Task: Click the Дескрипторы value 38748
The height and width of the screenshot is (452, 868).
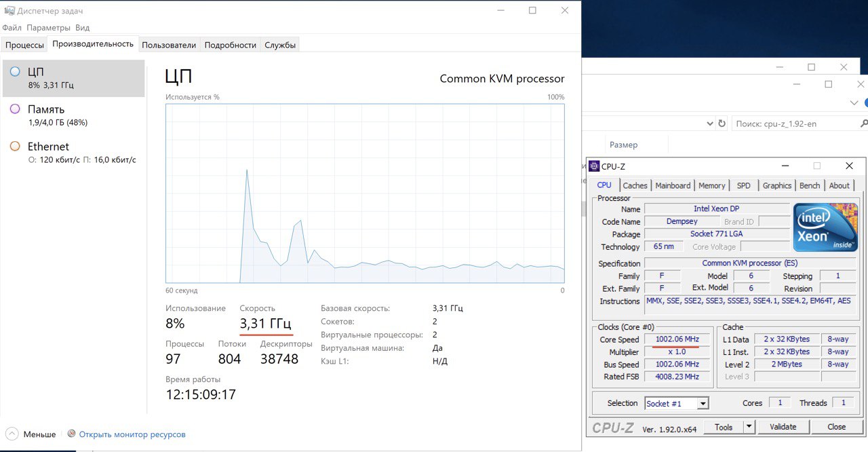Action: 279,359
